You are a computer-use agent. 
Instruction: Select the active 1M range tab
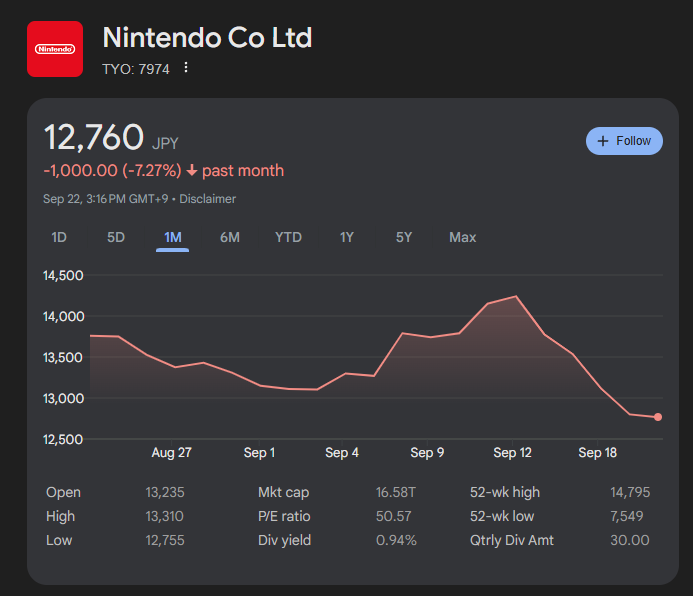[173, 237]
